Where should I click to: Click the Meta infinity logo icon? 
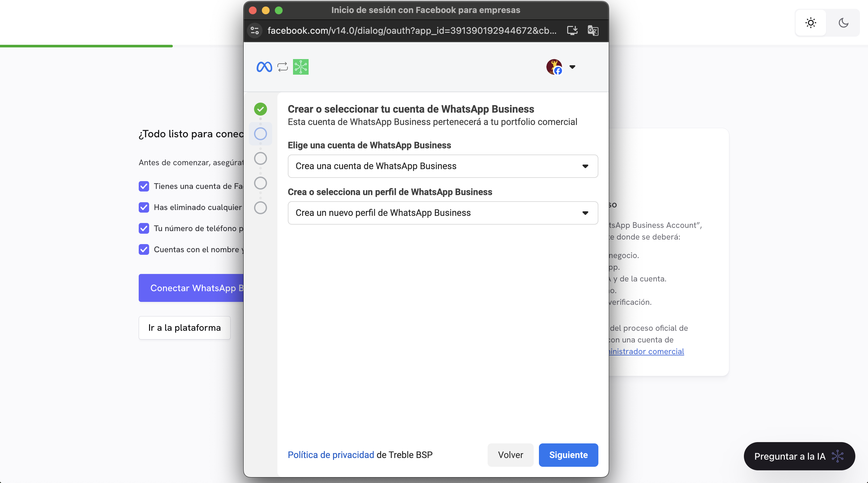(x=264, y=67)
